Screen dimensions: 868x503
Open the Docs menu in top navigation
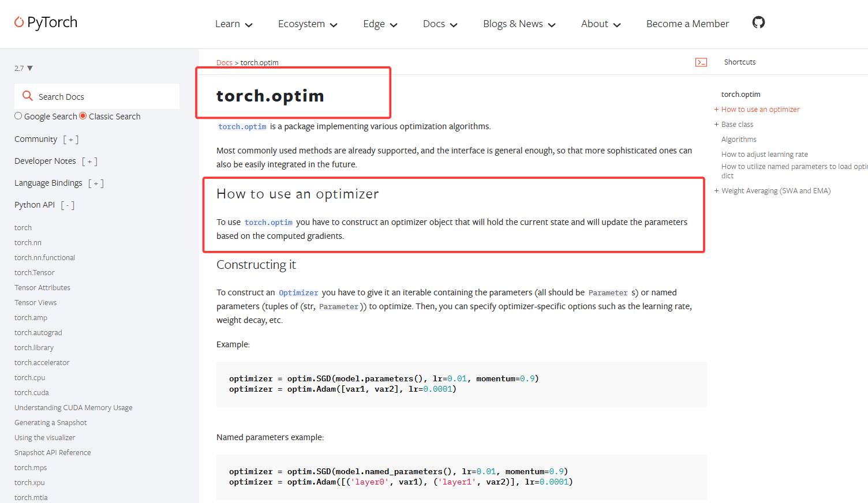point(440,24)
